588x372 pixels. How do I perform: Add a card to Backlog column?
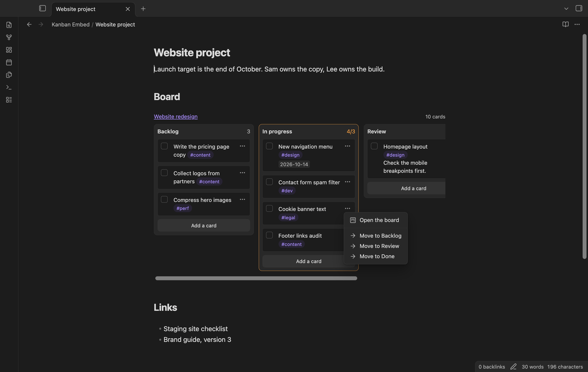[204, 226]
